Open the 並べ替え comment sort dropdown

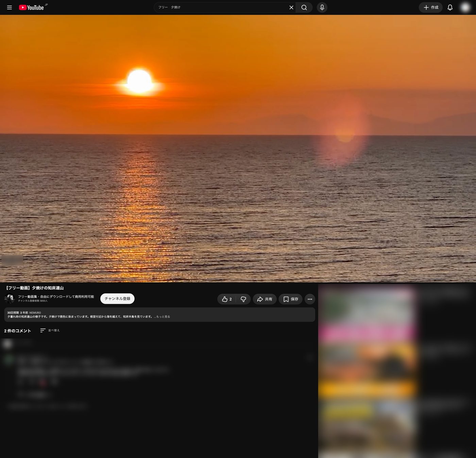[x=50, y=330]
